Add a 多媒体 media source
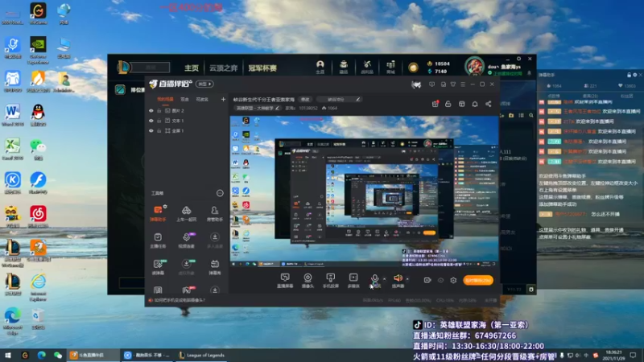Image resolution: width=644 pixels, height=362 pixels. tap(353, 281)
